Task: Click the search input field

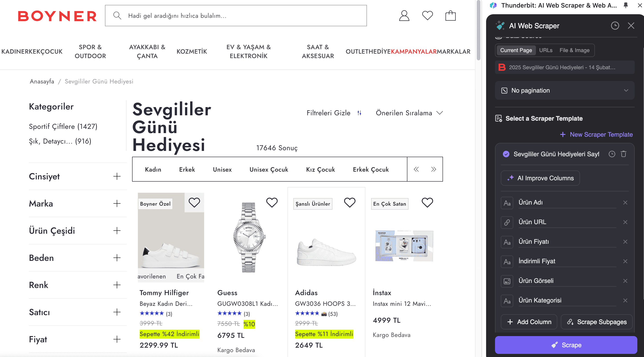Action: click(236, 16)
